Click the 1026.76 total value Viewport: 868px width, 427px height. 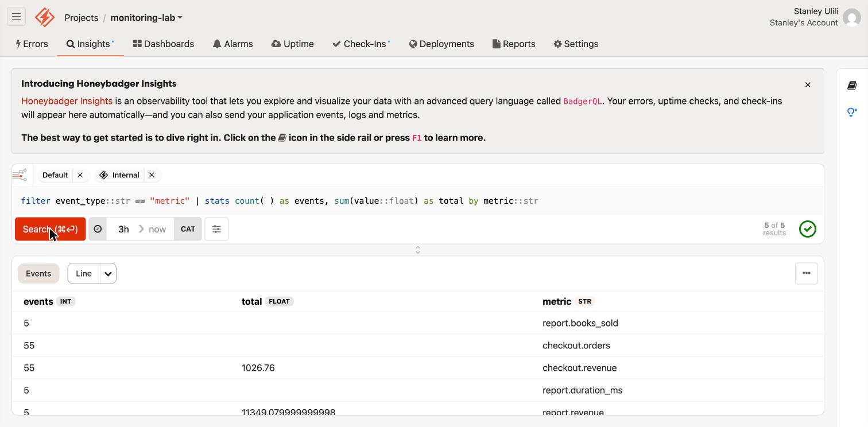pos(258,368)
